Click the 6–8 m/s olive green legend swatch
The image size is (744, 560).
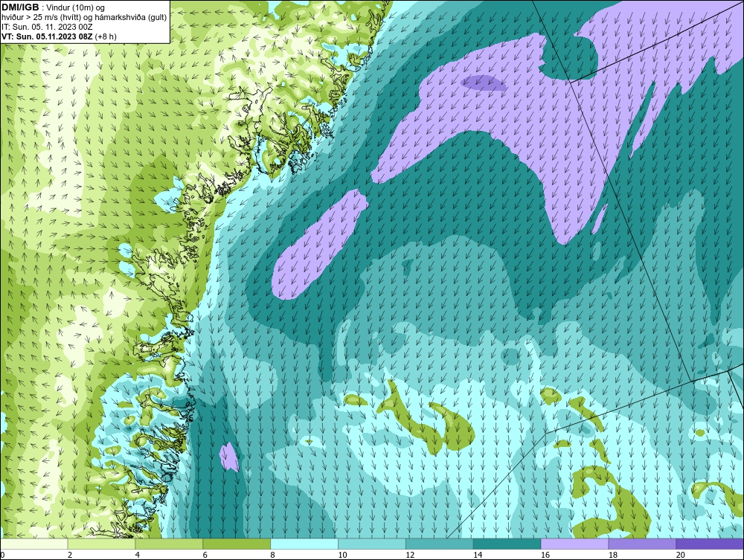tap(237, 544)
